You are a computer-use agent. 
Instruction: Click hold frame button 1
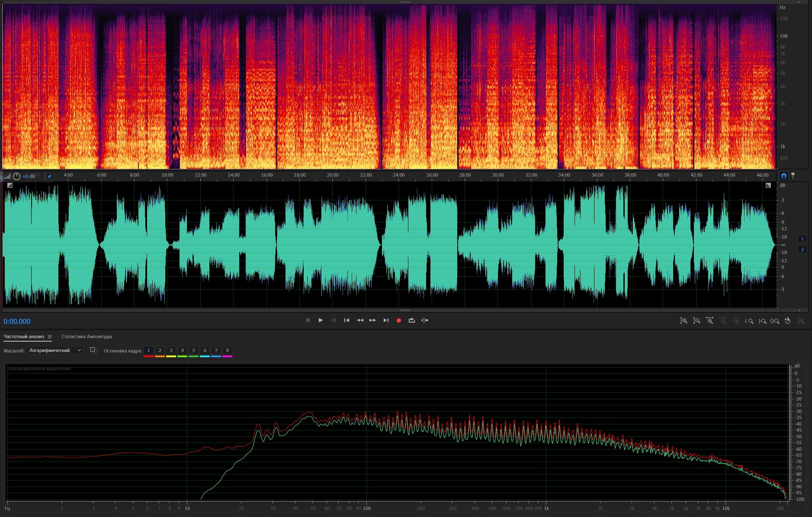click(x=148, y=350)
